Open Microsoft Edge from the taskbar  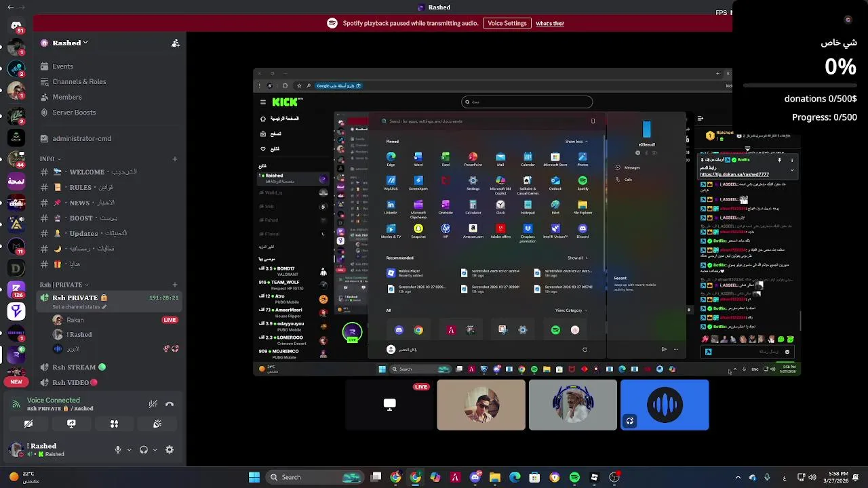tap(515, 477)
